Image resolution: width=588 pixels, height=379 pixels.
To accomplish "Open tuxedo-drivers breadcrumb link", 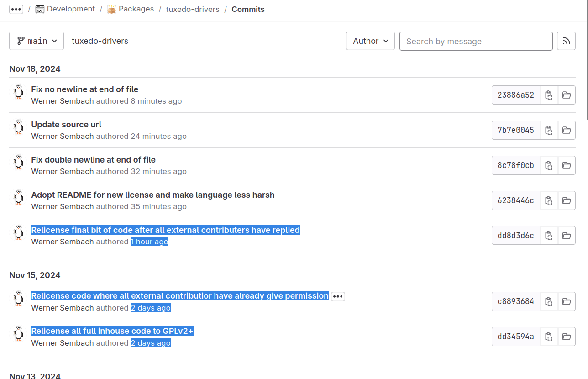I will (193, 9).
